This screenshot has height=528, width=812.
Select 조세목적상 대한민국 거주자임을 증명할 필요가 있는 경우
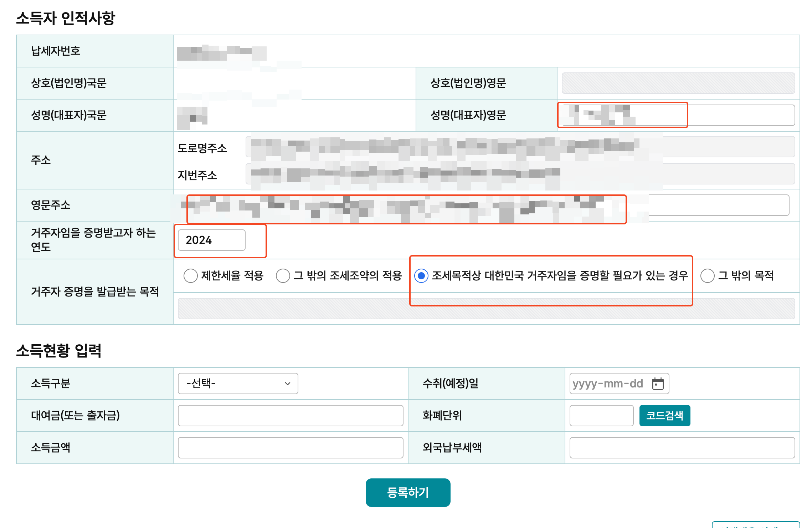(421, 276)
